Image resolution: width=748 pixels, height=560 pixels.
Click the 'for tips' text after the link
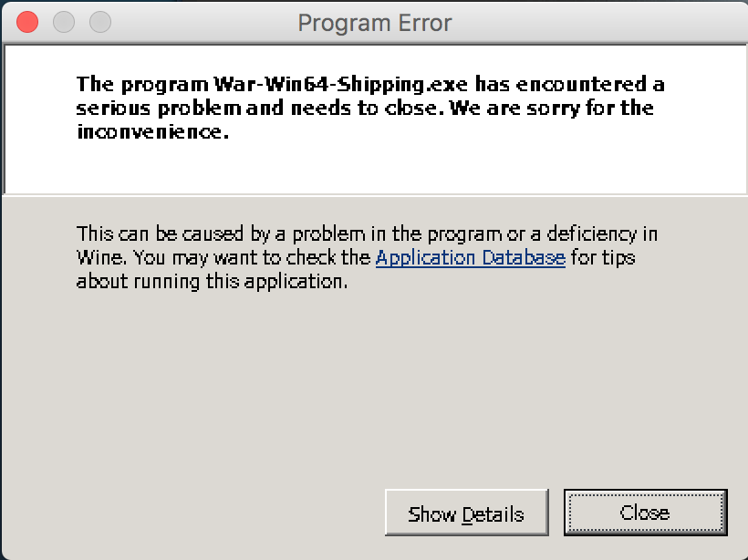[603, 258]
